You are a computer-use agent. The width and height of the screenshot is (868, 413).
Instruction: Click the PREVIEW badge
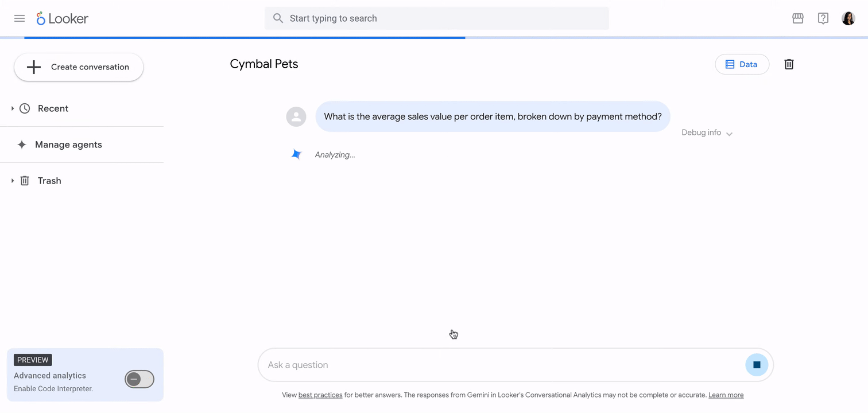[x=33, y=360]
